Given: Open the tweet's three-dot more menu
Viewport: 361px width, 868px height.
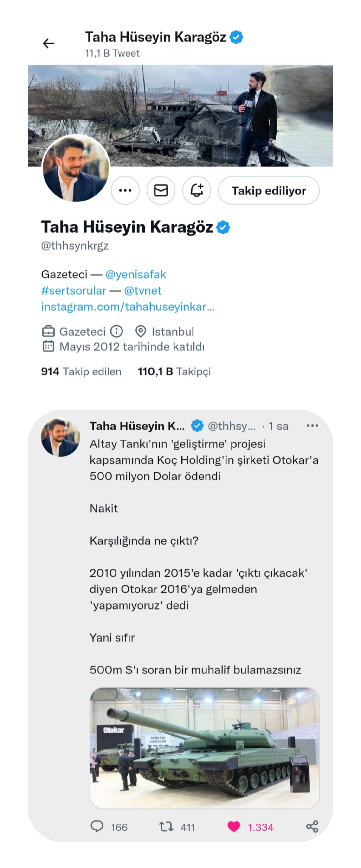Looking at the screenshot, I should [x=312, y=426].
